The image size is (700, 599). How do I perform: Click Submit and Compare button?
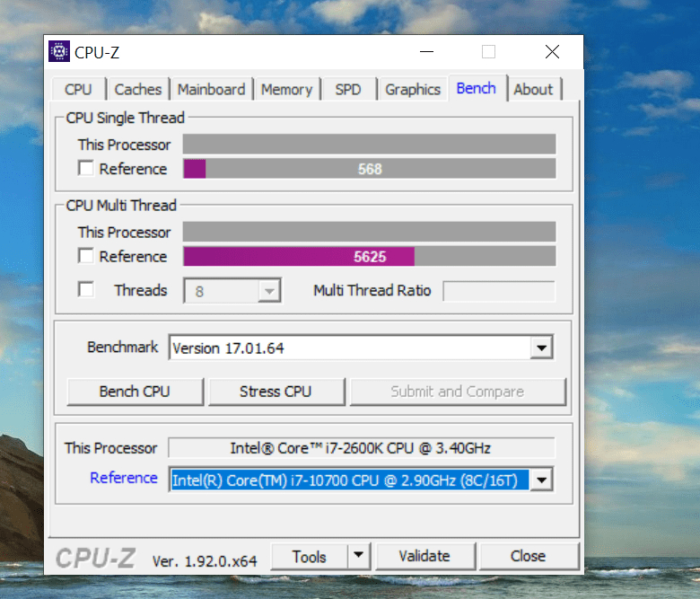[x=458, y=392]
